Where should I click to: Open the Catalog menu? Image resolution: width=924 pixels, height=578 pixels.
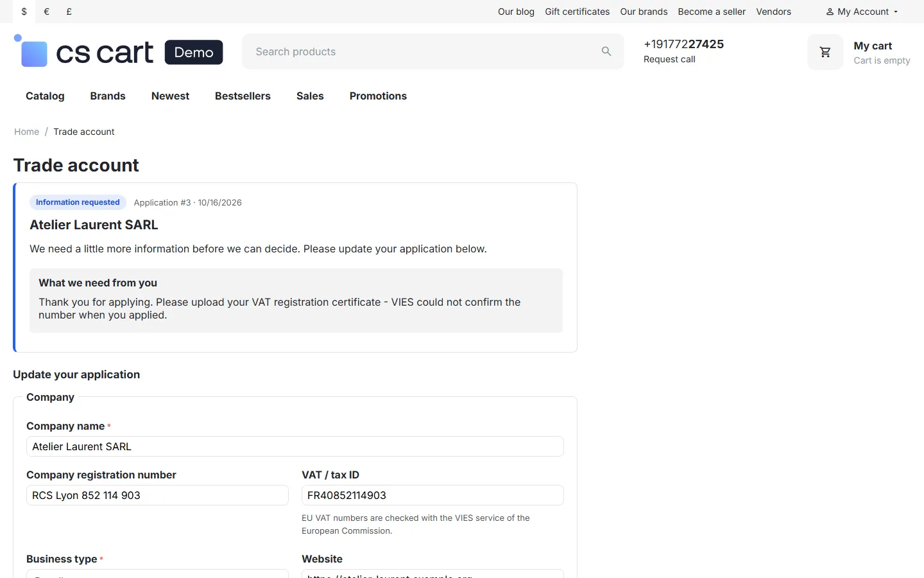pyautogui.click(x=45, y=96)
